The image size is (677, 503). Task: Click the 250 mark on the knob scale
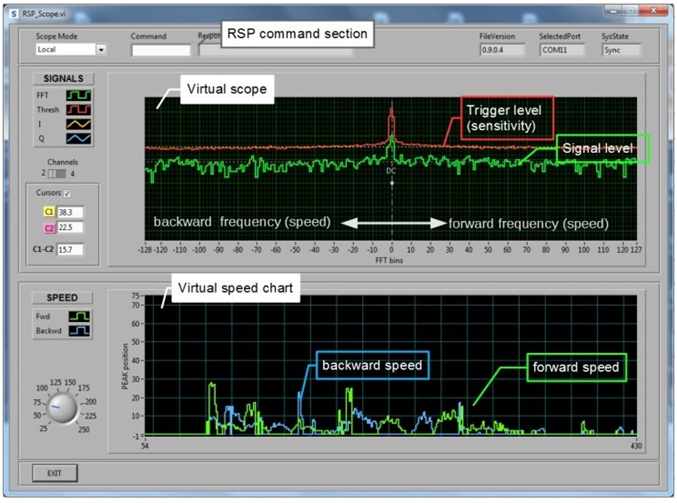point(84,429)
